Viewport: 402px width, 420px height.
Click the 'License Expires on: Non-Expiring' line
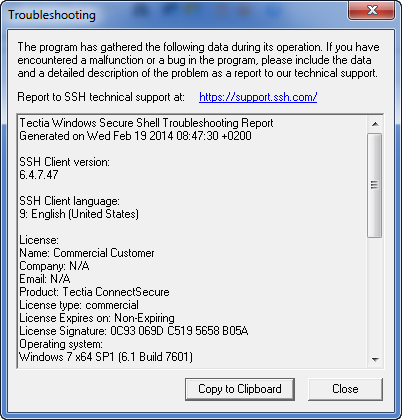pyautogui.click(x=97, y=318)
